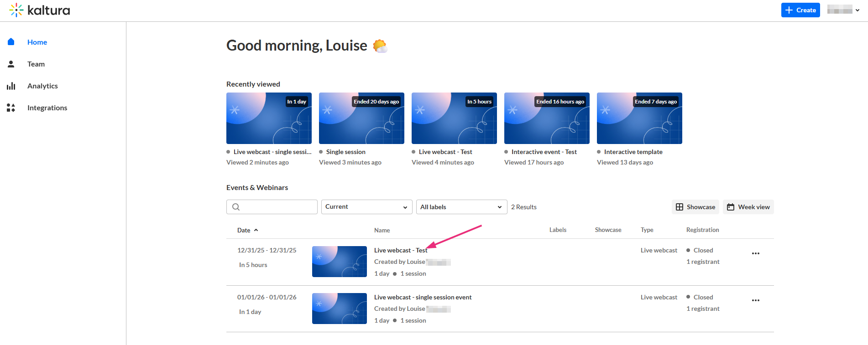This screenshot has height=345, width=868.
Task: Click the Home house icon
Action: coord(11,42)
